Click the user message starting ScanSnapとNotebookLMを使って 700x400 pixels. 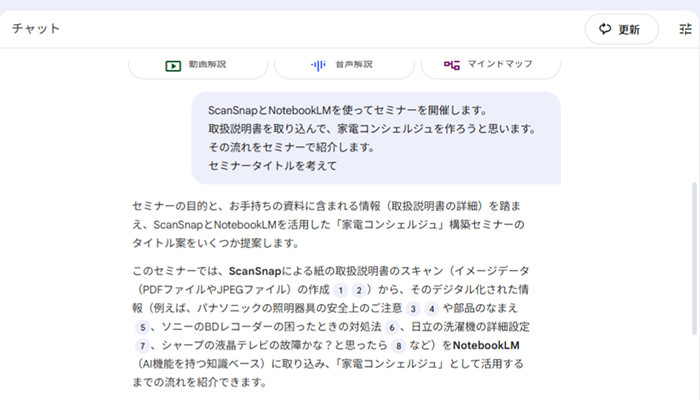click(376, 138)
